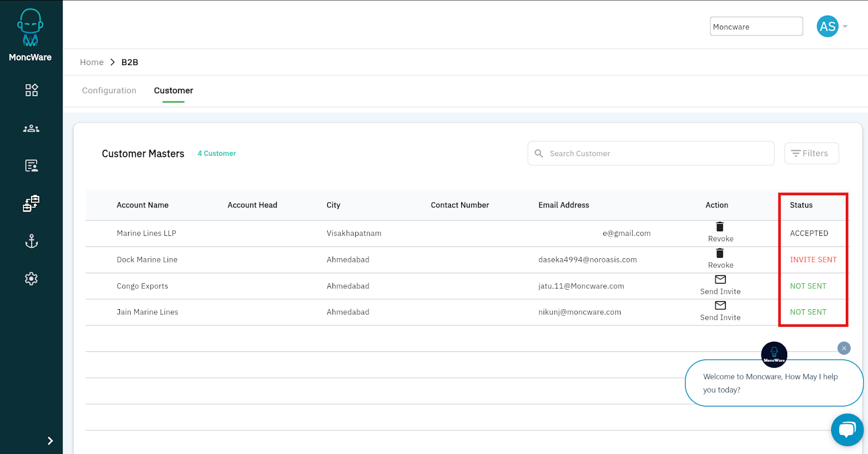Click the 4 Customer count label
Viewport: 868px width, 454px height.
pos(216,154)
